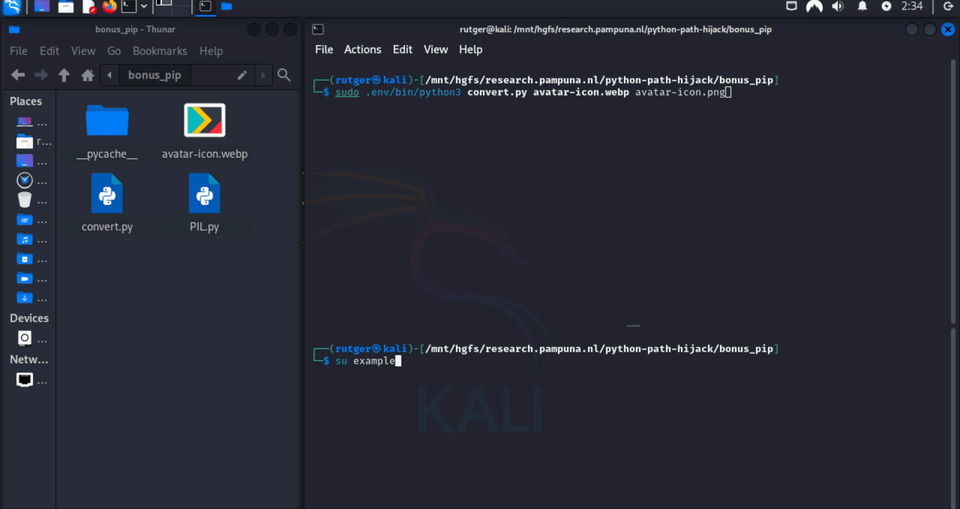Select the Thunar window button in the taskbar

[x=227, y=7]
